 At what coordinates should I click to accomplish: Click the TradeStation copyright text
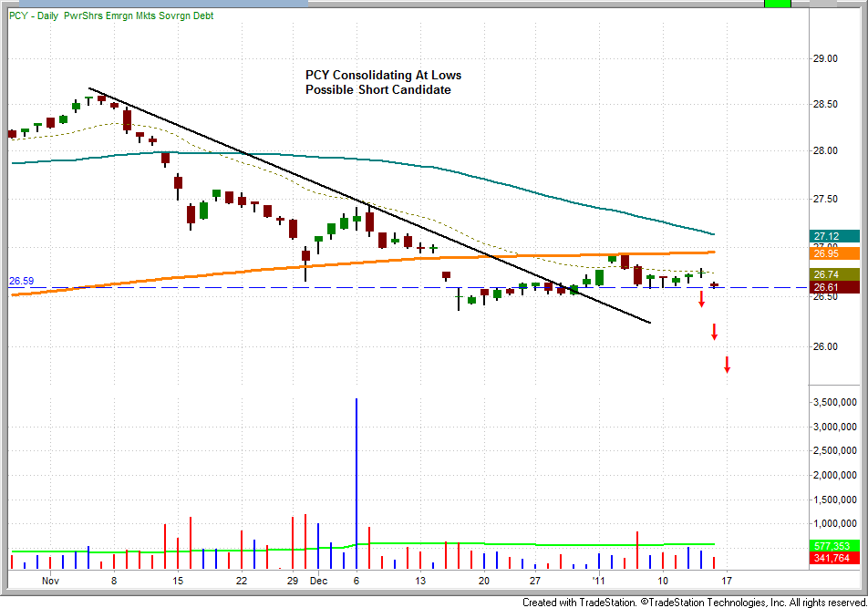point(694,602)
